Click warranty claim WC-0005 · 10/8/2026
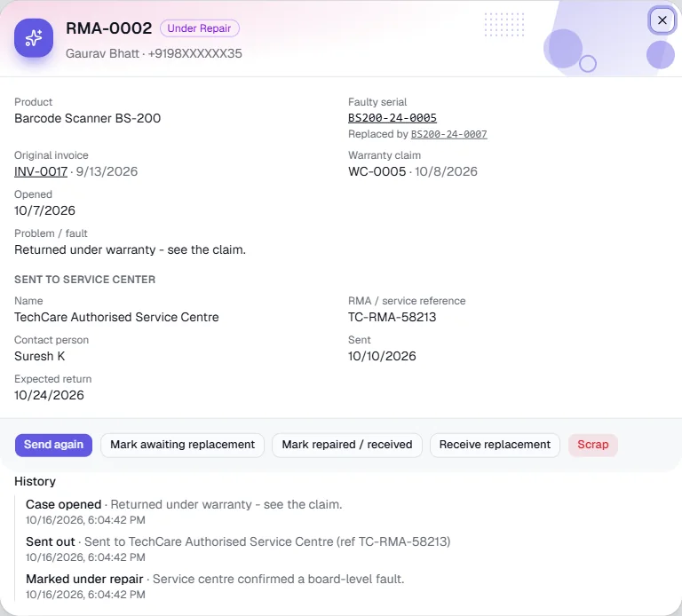682x616 pixels. click(412, 171)
